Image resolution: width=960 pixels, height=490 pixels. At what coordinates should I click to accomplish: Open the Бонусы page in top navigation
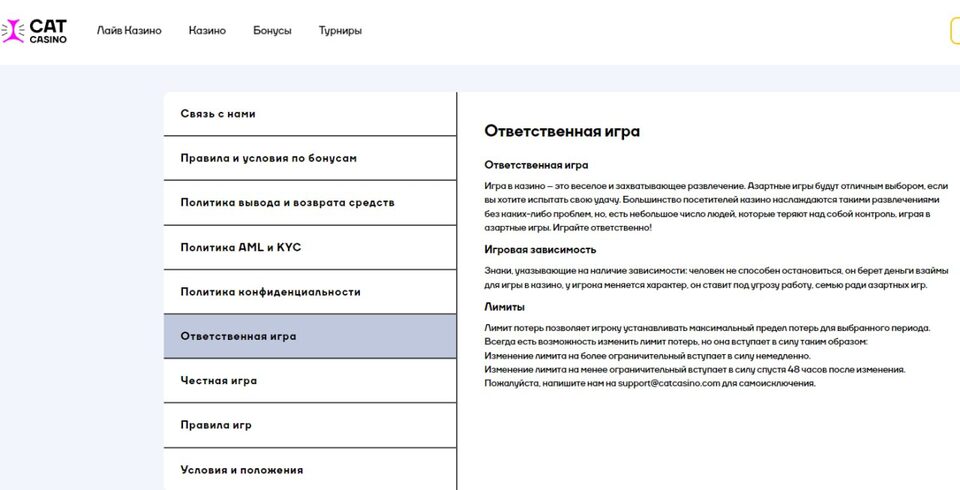[x=272, y=31]
